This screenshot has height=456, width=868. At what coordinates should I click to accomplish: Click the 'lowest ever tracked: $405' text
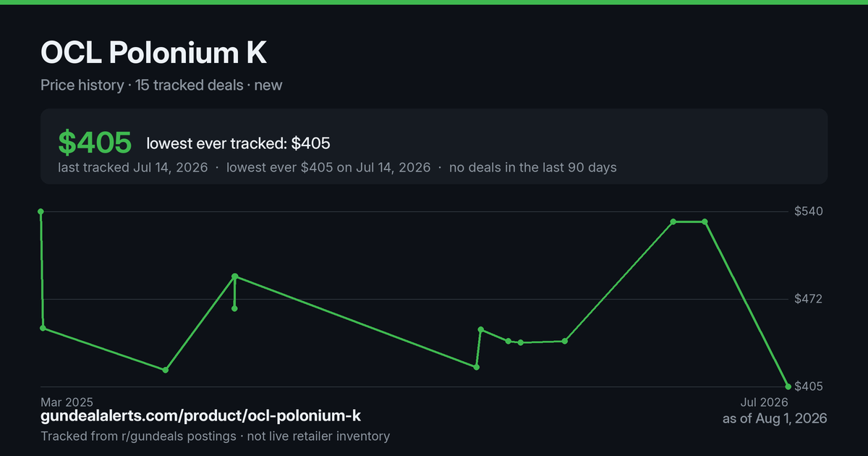tap(238, 144)
